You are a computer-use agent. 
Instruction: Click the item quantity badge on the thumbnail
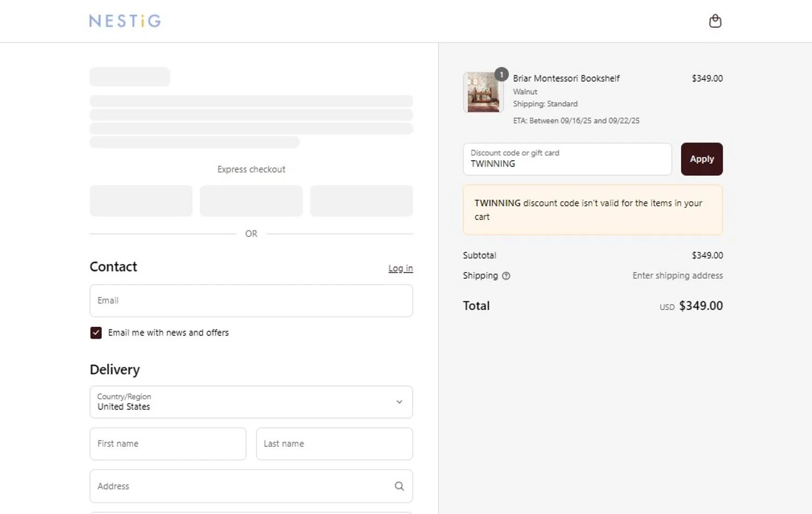(x=502, y=75)
